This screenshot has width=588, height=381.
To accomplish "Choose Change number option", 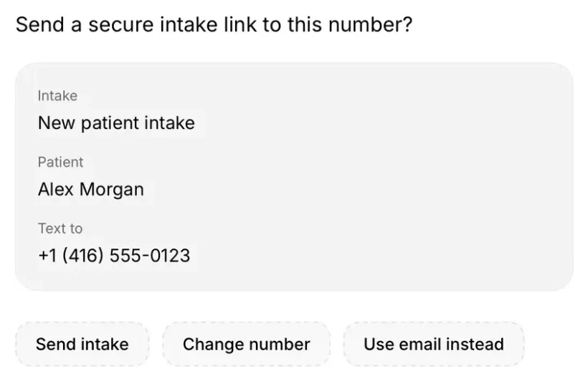I will (247, 344).
